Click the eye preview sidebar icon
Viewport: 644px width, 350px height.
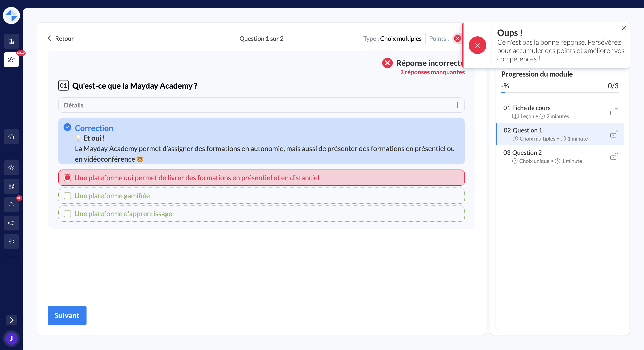coord(11,168)
